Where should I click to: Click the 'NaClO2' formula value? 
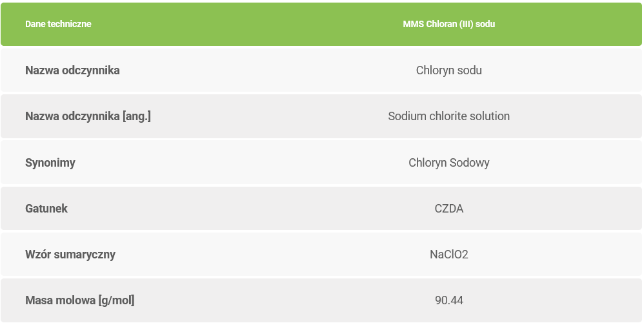click(448, 255)
